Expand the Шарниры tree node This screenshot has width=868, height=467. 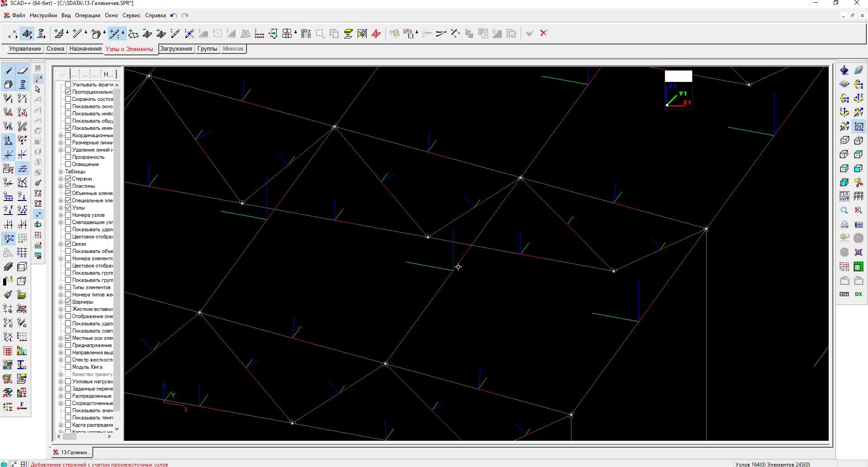61,302
